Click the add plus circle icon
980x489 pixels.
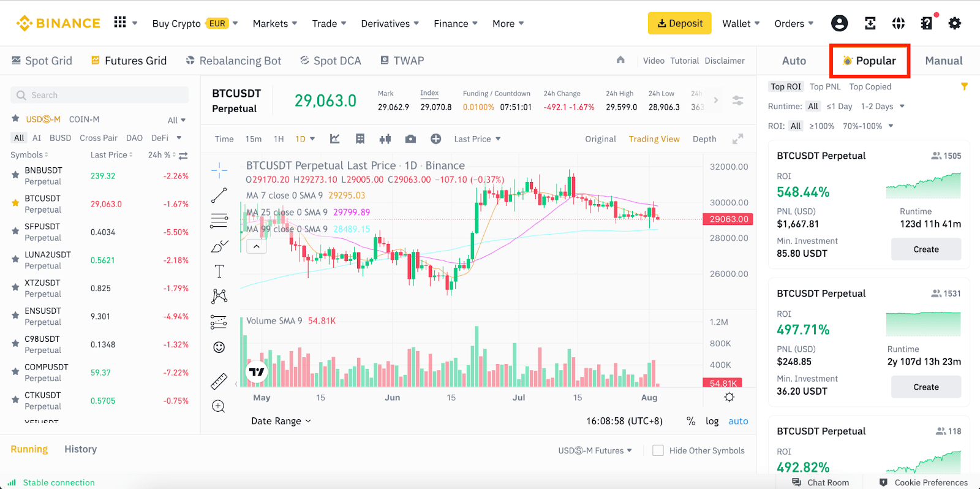(x=435, y=139)
